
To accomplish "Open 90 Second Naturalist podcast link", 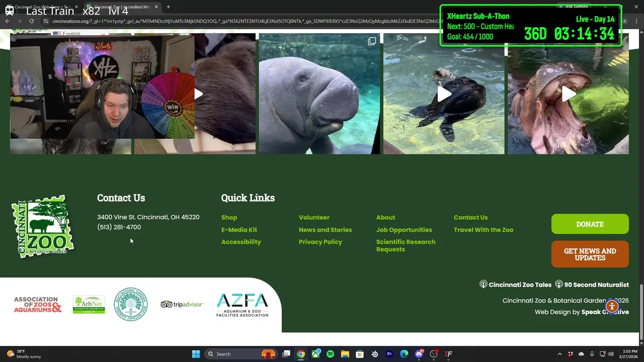I will [592, 285].
